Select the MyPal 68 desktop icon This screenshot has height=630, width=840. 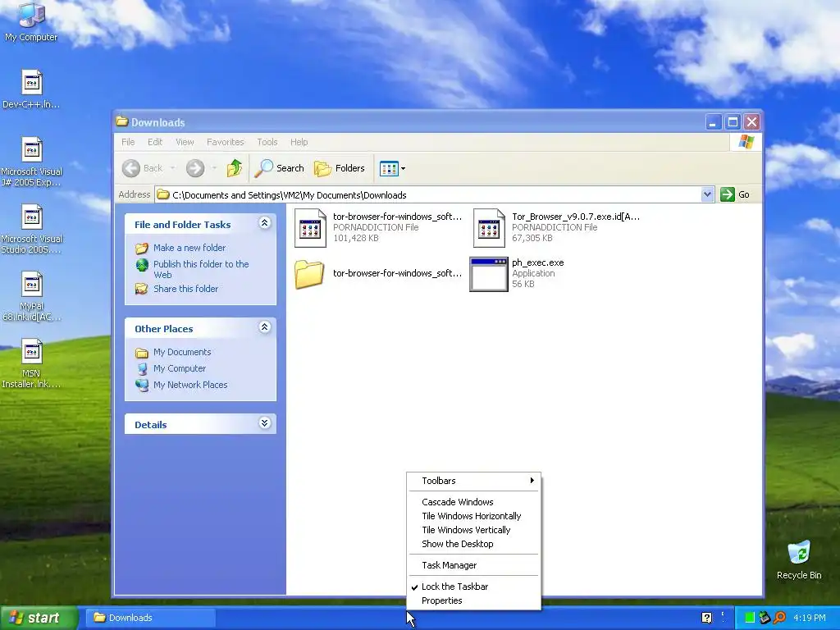[32, 284]
